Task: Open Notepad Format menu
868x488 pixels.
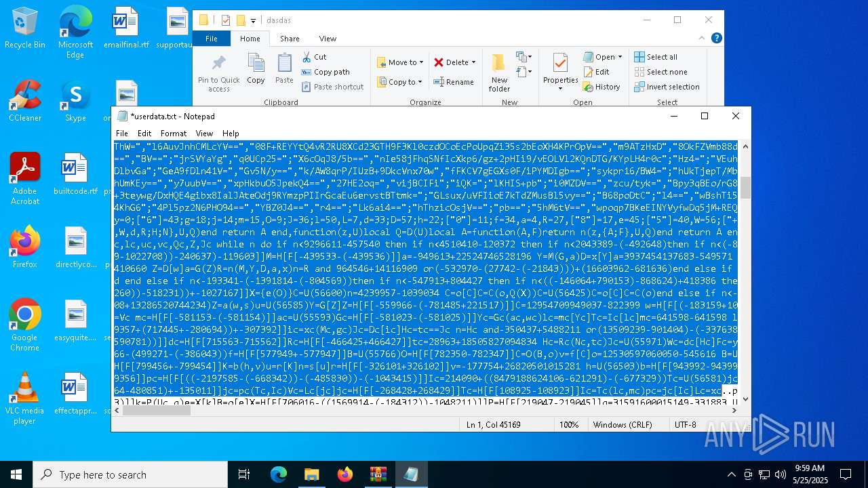Action: [174, 134]
